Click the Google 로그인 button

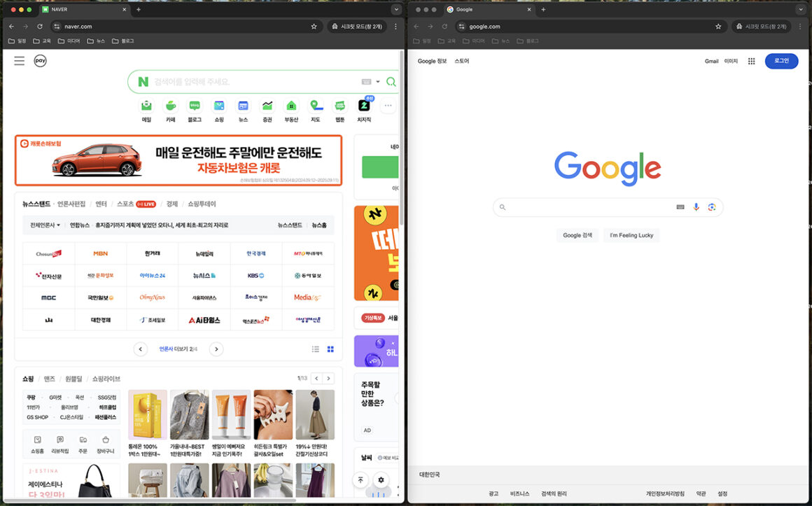point(781,61)
